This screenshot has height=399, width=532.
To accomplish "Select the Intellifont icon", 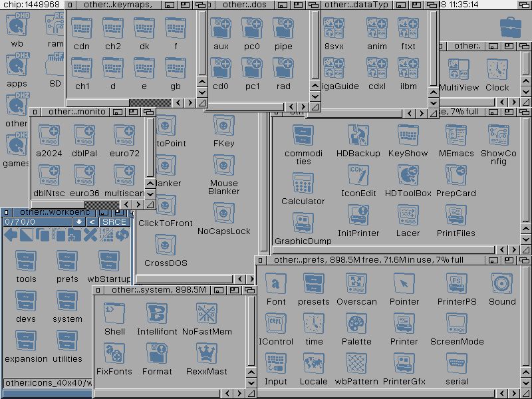I will pyautogui.click(x=157, y=314).
